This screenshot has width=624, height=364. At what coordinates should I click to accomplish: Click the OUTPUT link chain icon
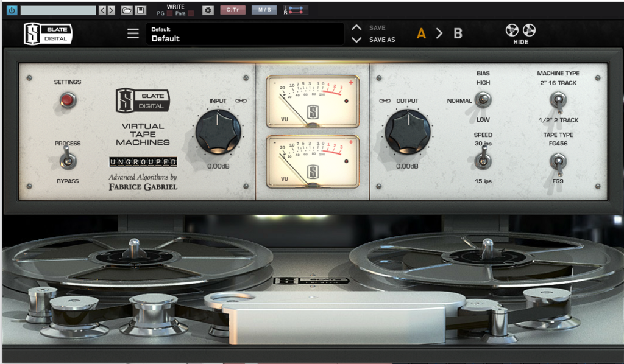point(385,101)
